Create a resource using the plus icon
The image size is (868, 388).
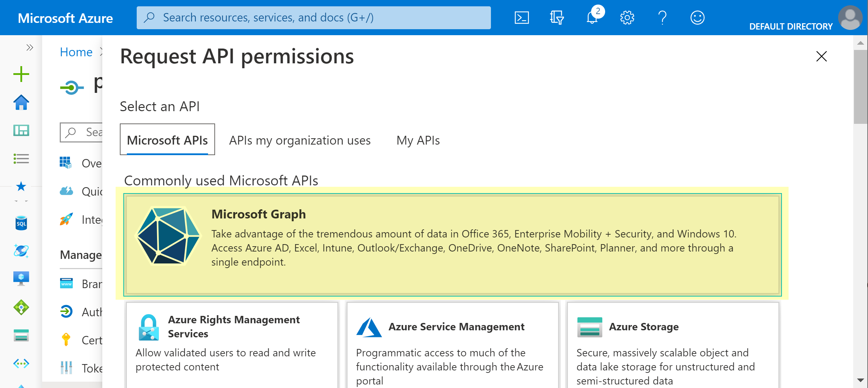tap(21, 74)
